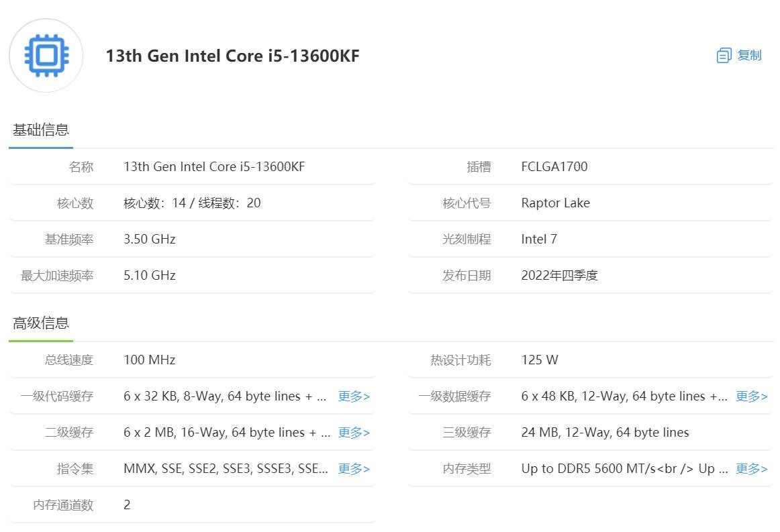Viewport: 780px width, 532px height.
Task: Click the copy icon beside 复制
Action: click(x=723, y=56)
